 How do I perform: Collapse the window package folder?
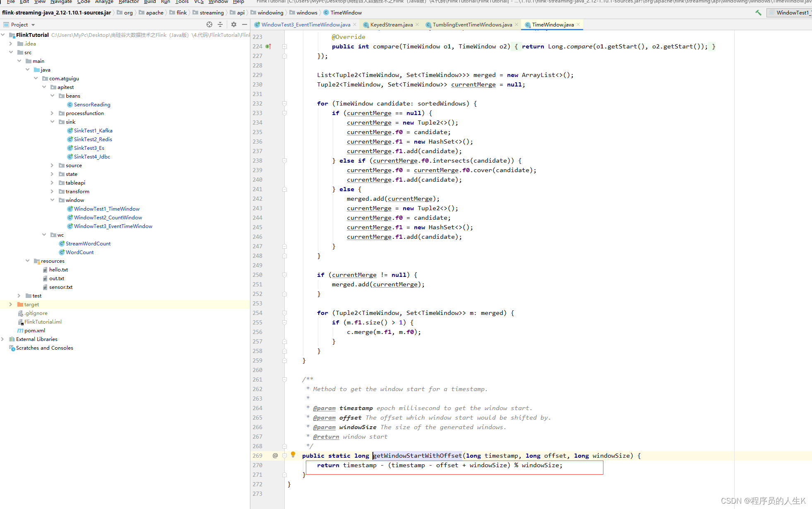53,200
